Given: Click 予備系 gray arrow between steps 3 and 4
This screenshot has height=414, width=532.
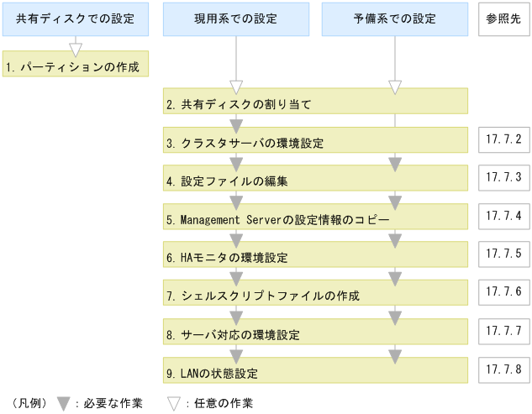Looking at the screenshot, I should (x=395, y=162).
